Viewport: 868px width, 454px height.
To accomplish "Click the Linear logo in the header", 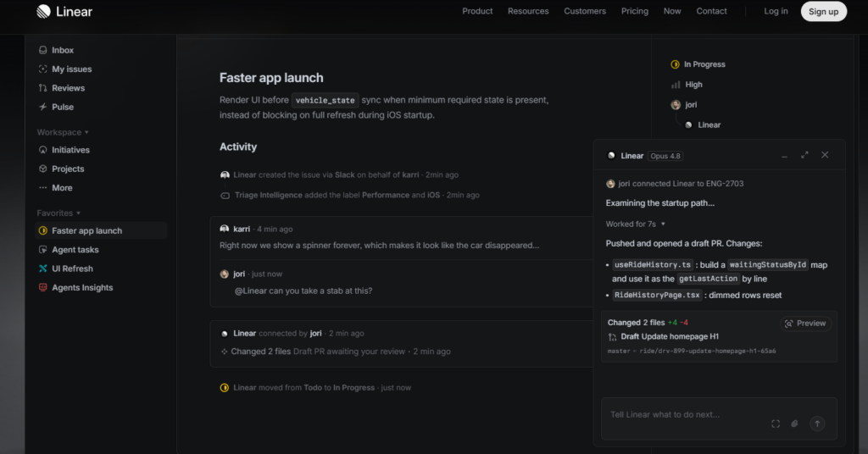I will coord(64,12).
